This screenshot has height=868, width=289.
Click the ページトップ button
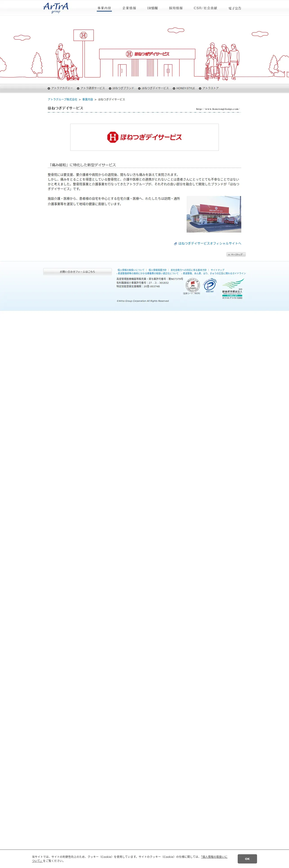[236, 254]
